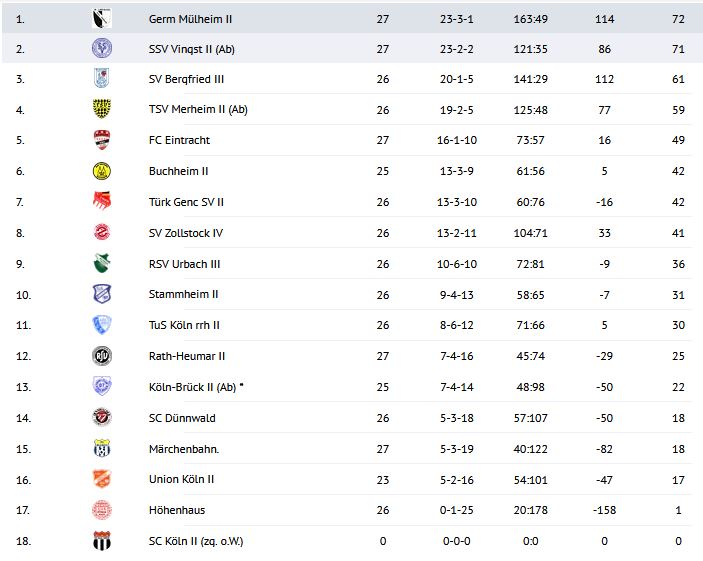Click the SV Zollstock IV round emblem

pyautogui.click(x=101, y=233)
